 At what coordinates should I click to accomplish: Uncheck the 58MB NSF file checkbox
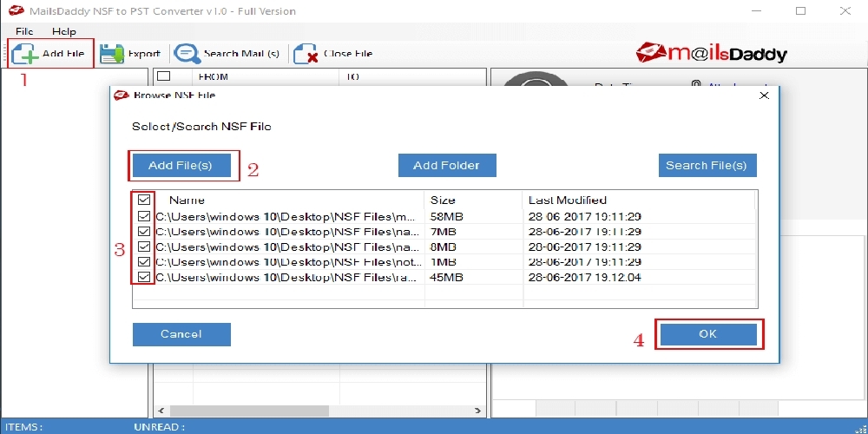pos(144,216)
